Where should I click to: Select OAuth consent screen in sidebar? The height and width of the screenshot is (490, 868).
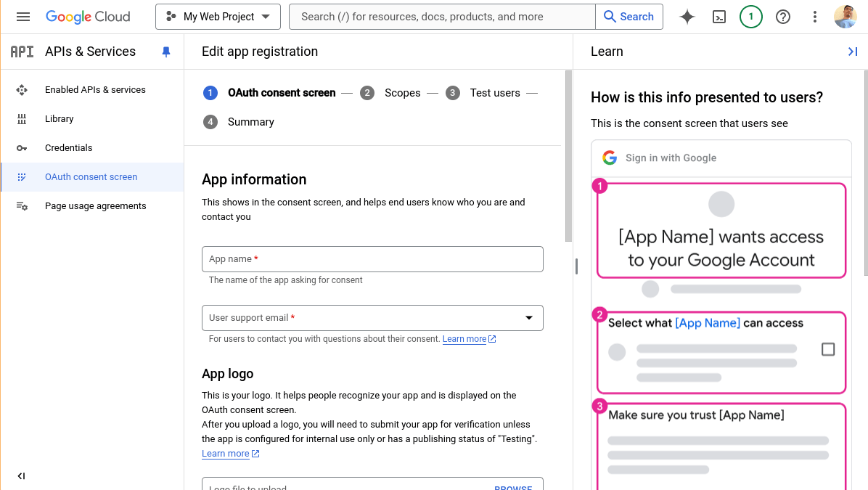tap(91, 177)
